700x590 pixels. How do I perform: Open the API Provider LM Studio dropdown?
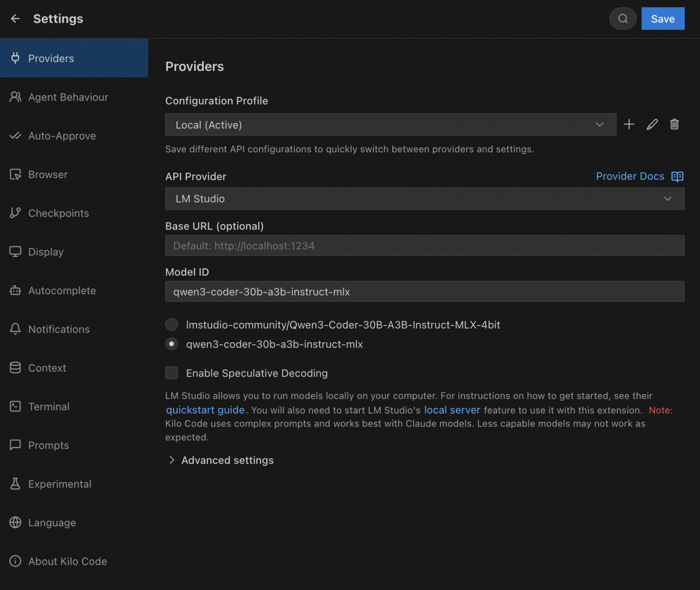tap(424, 198)
